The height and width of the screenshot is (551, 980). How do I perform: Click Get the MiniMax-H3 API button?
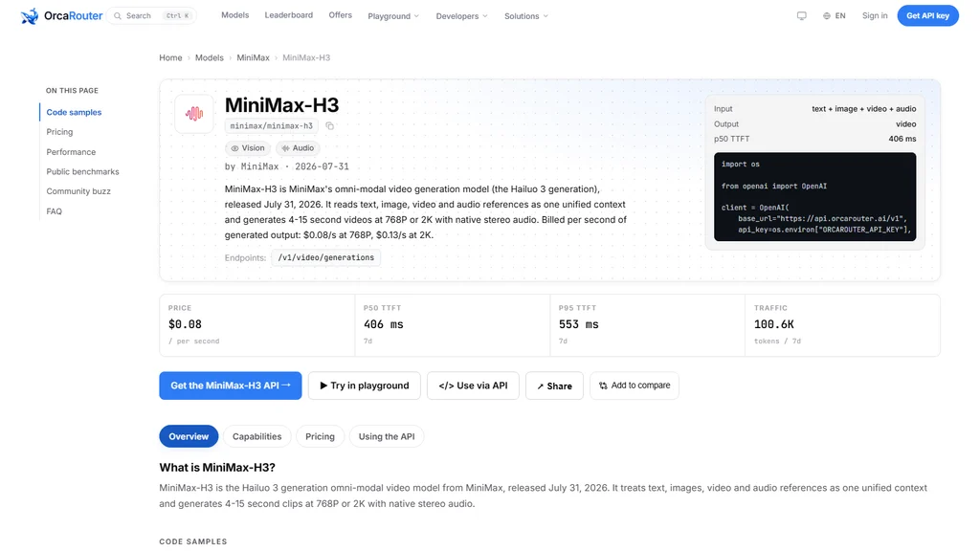pyautogui.click(x=231, y=386)
